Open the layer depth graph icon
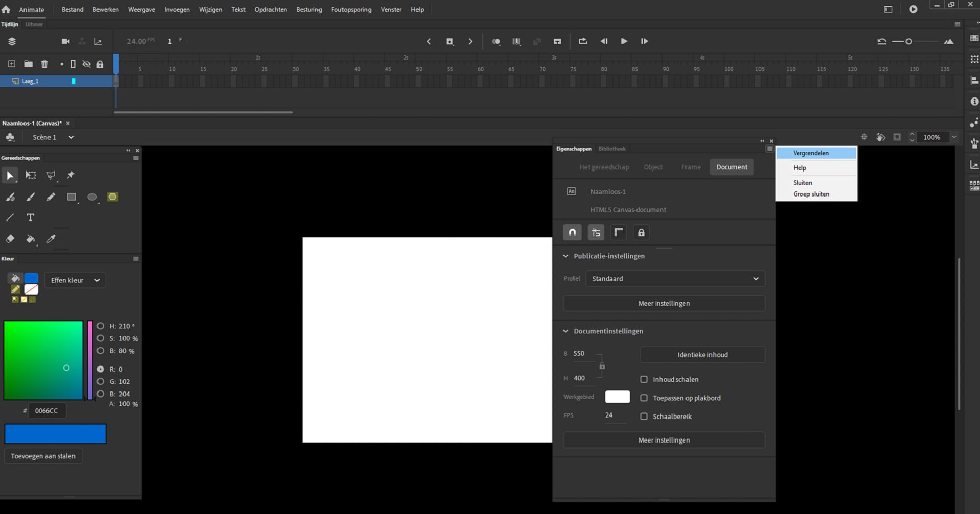Image resolution: width=980 pixels, height=514 pixels. pyautogui.click(x=98, y=41)
